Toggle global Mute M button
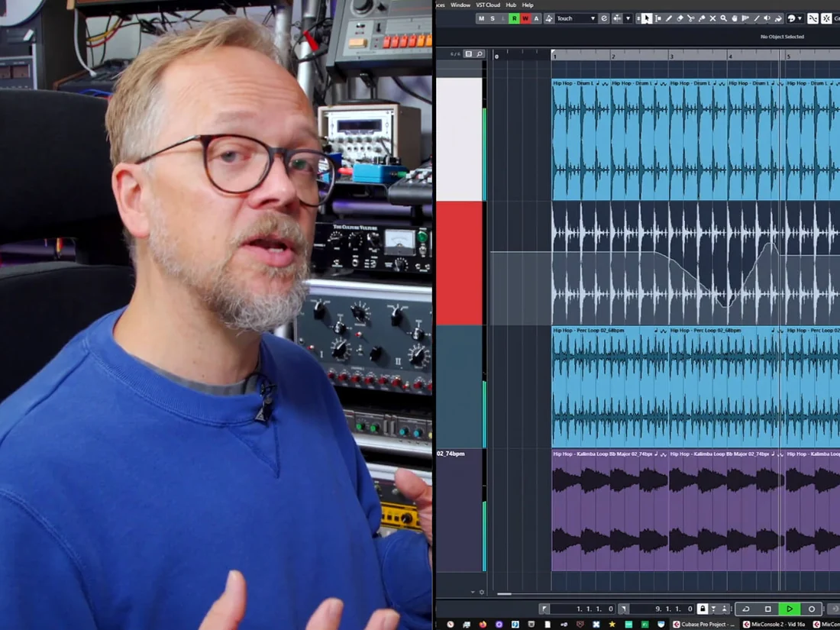840x630 pixels. point(481,19)
